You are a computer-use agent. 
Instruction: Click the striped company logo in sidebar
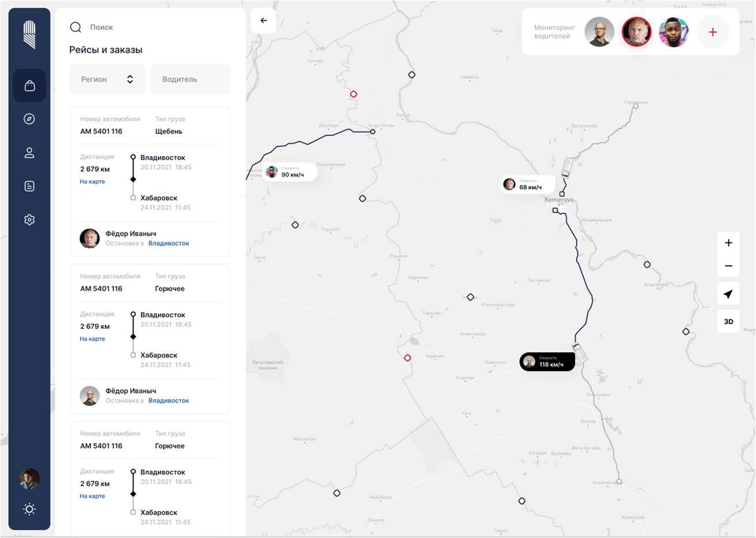pos(29,35)
